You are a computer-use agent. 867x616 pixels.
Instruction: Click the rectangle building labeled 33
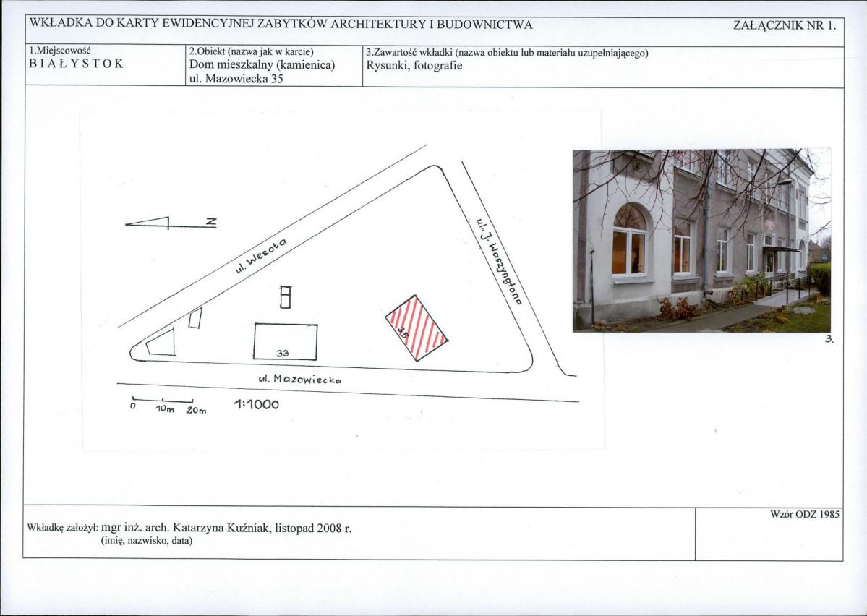click(x=285, y=341)
